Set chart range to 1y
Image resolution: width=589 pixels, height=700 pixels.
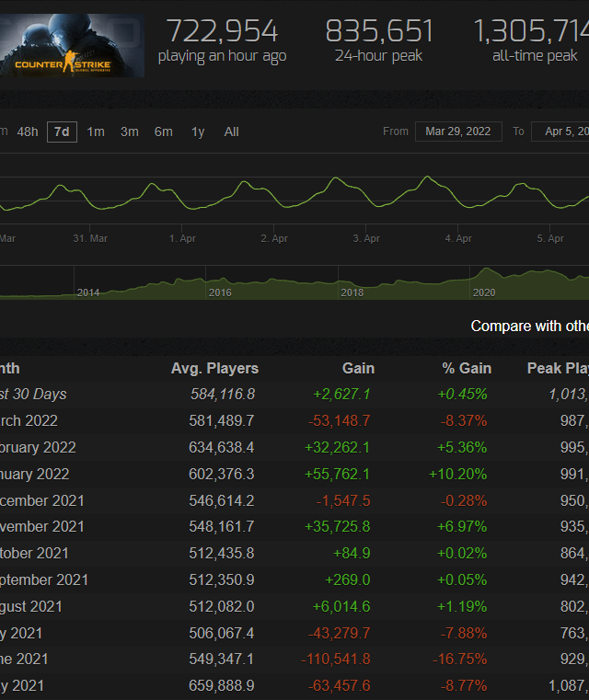[198, 132]
